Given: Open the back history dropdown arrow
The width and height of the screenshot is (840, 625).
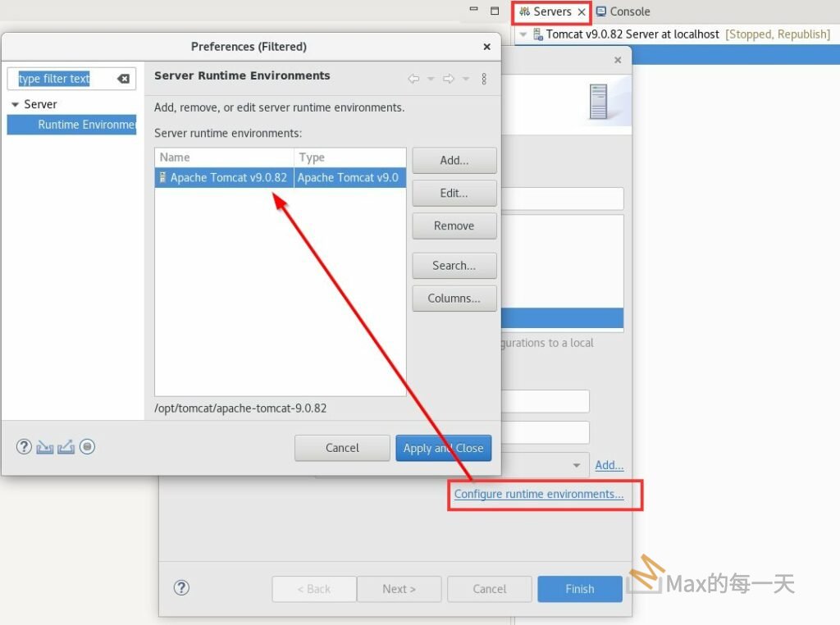Looking at the screenshot, I should (431, 79).
